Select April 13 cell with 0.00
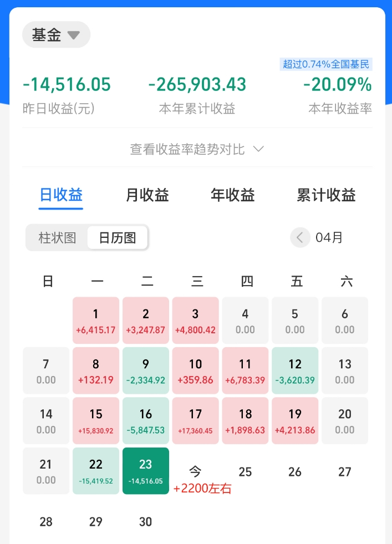The width and height of the screenshot is (392, 544). coord(345,370)
